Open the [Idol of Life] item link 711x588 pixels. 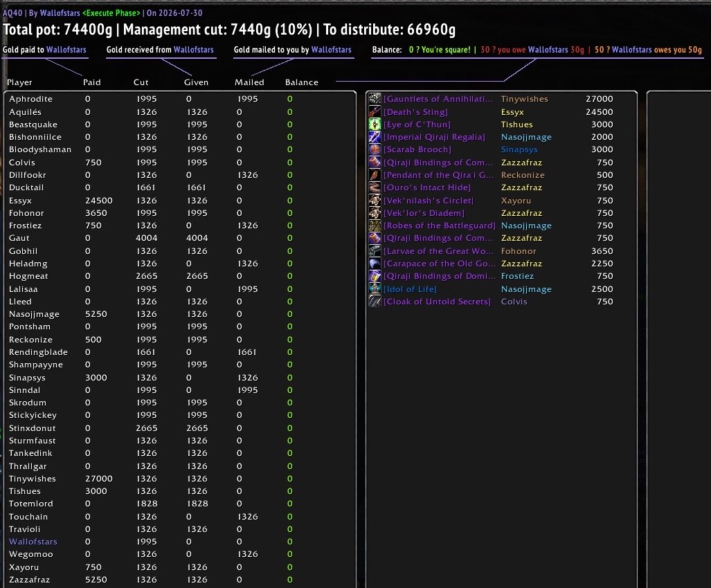(x=410, y=289)
